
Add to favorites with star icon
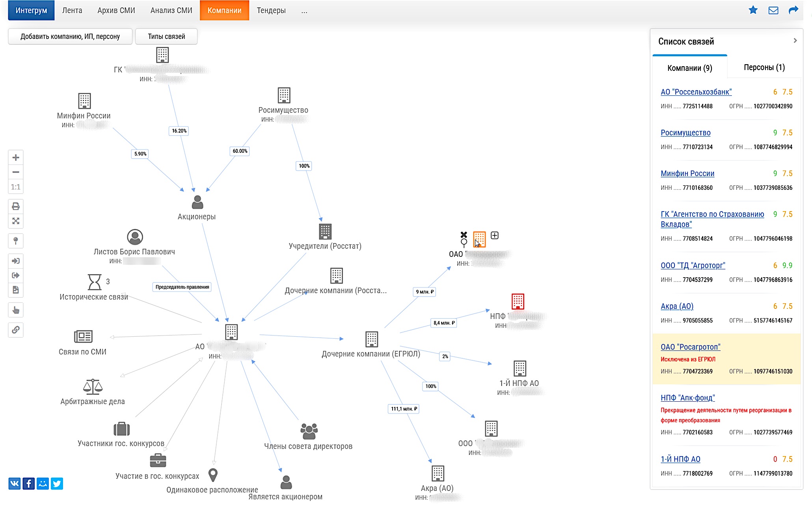pos(753,10)
